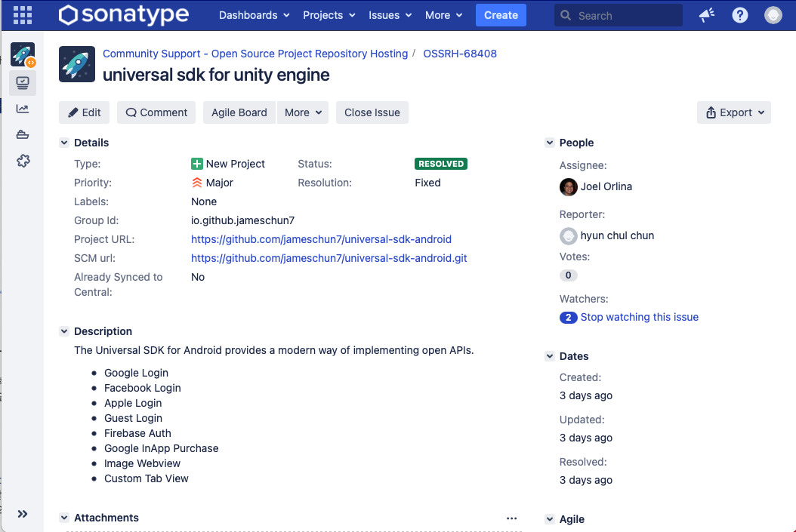
Task: Expand the sidebar with double chevron
Action: click(x=23, y=514)
